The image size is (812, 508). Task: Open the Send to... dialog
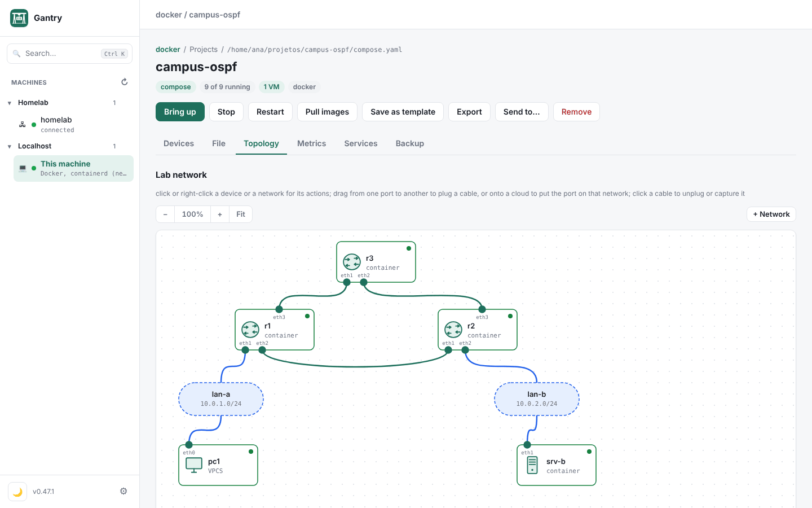pos(522,112)
